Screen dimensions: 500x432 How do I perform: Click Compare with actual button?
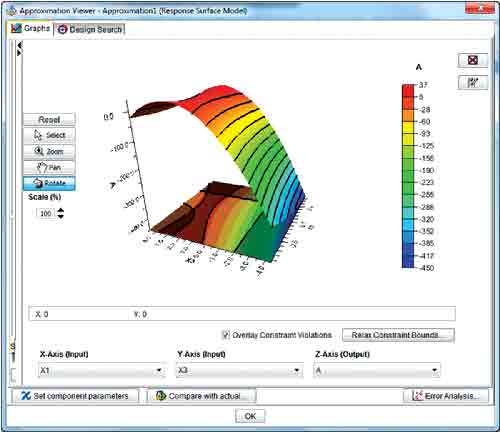[x=201, y=396]
